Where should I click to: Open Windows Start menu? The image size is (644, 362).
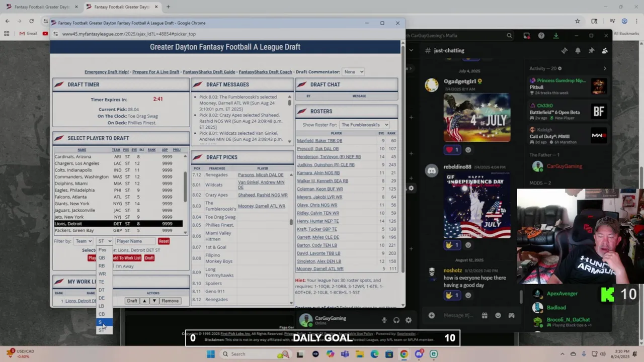coord(211,354)
